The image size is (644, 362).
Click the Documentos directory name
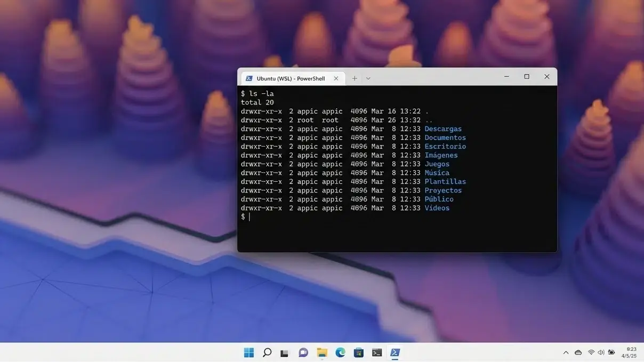(x=445, y=138)
